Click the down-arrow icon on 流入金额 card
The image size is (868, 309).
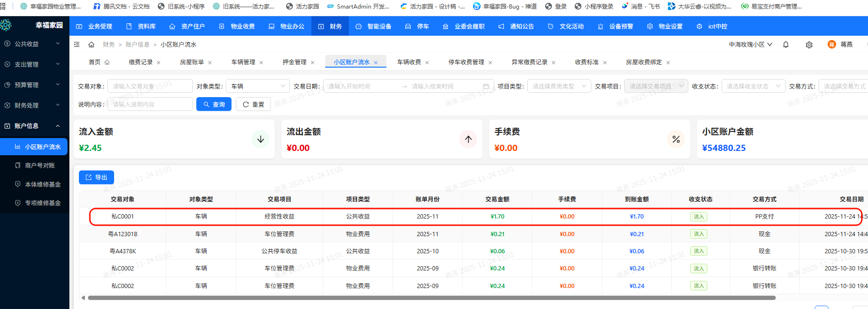click(x=260, y=139)
